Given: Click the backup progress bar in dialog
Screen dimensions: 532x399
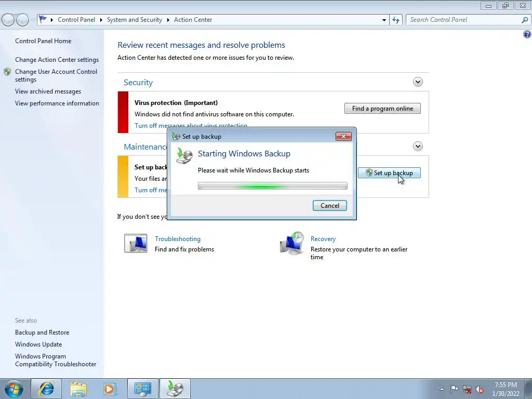Looking at the screenshot, I should tap(272, 186).
